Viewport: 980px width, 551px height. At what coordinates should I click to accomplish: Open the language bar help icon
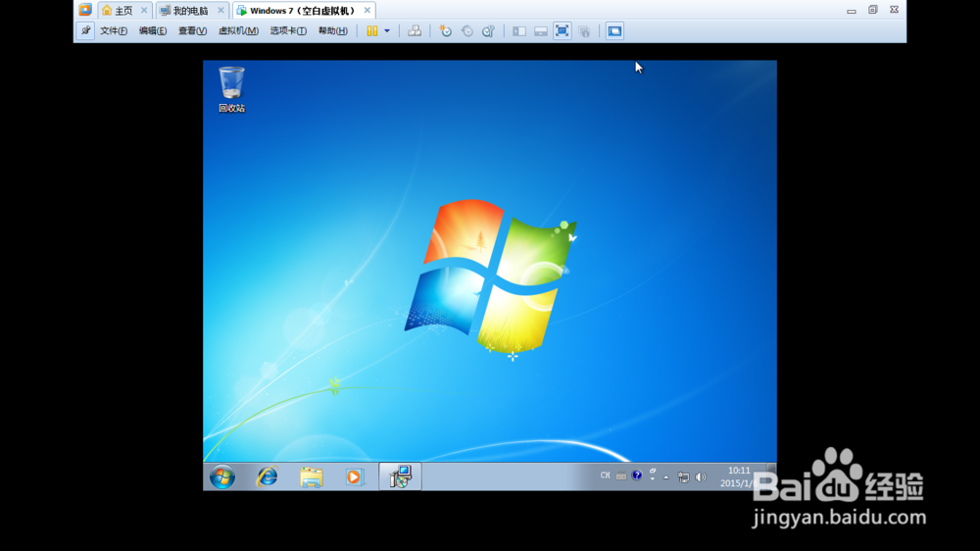[x=637, y=476]
